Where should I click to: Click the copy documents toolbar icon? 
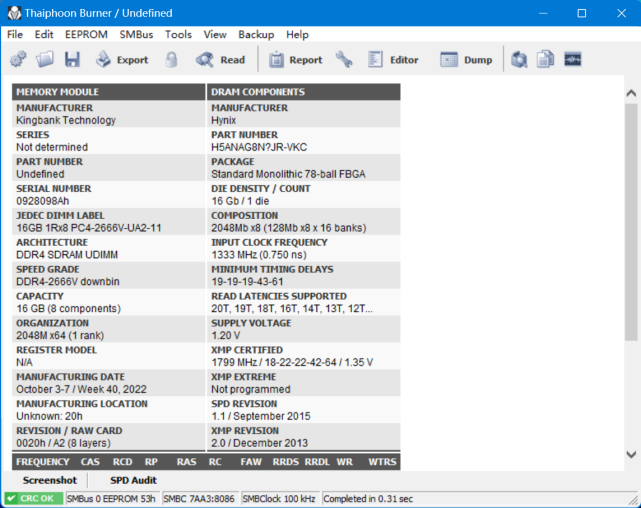coord(545,60)
